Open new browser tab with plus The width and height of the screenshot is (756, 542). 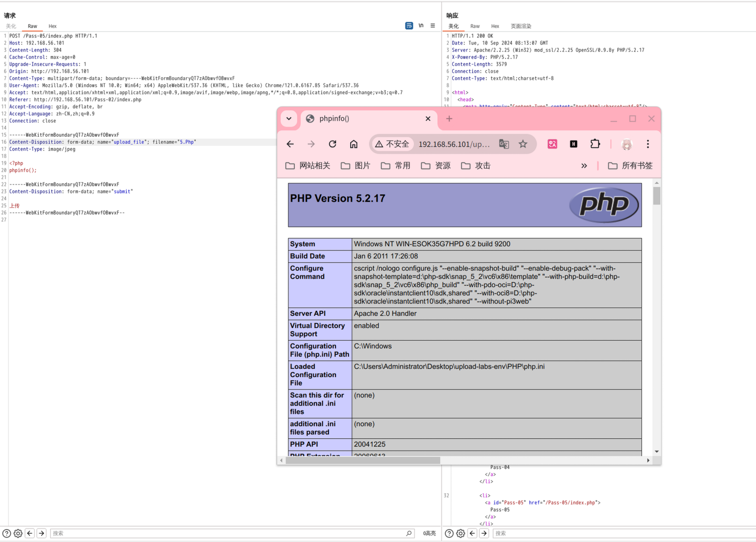coord(449,119)
